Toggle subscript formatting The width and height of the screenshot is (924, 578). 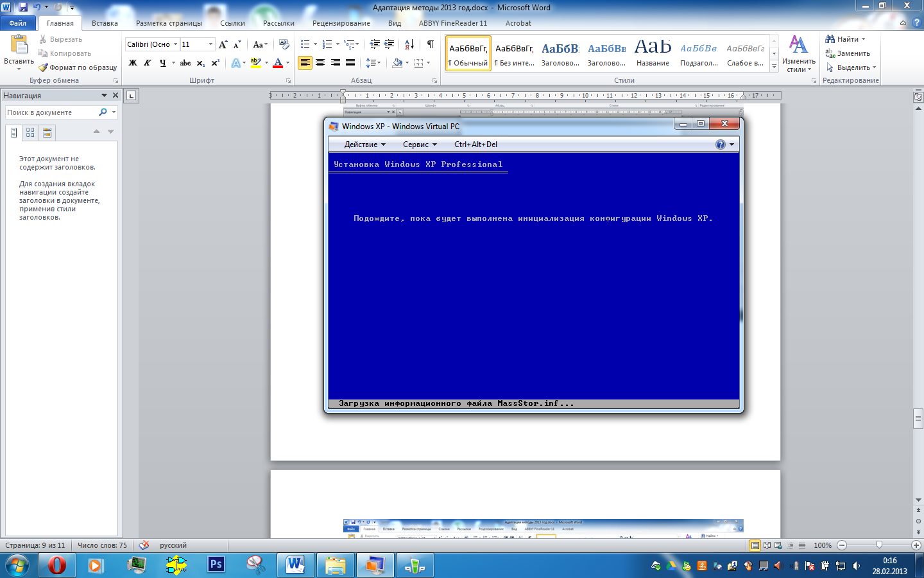pyautogui.click(x=200, y=63)
